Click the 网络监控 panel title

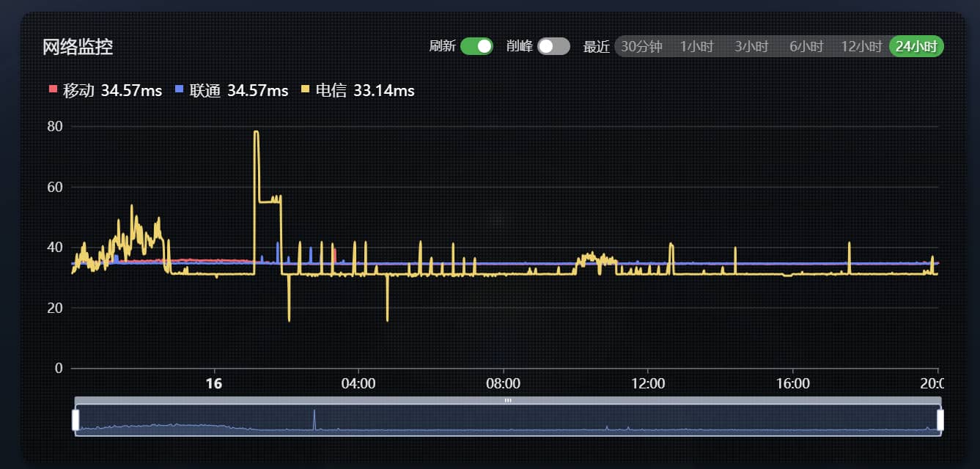(78, 48)
